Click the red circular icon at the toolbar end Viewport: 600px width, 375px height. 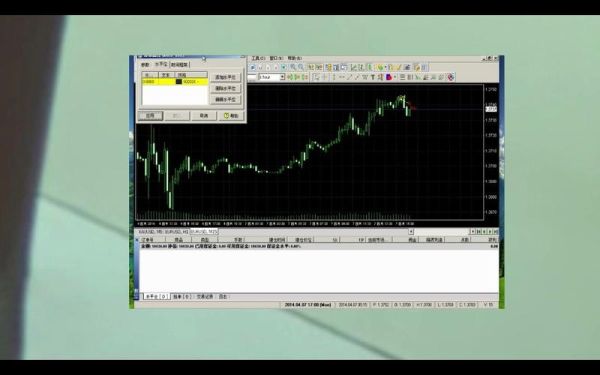pos(451,77)
